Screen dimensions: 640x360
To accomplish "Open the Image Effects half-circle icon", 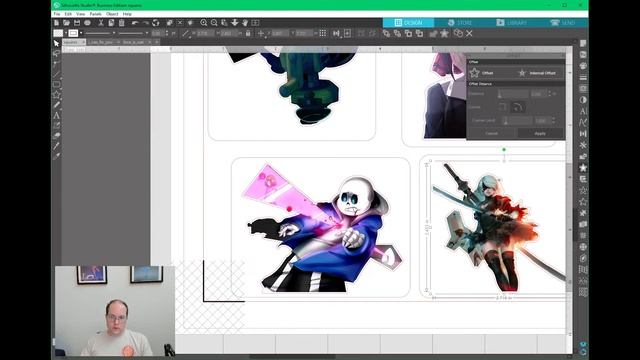I will coord(583,100).
